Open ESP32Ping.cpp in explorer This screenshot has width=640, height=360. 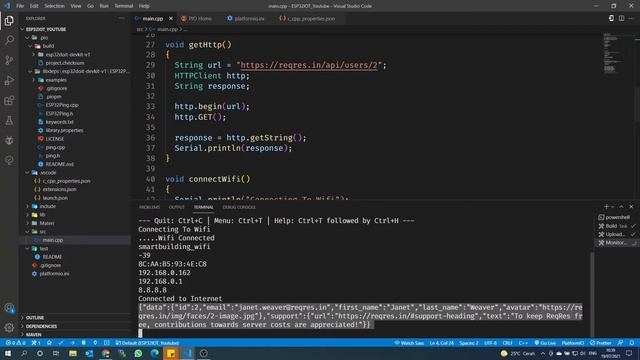tap(62, 105)
